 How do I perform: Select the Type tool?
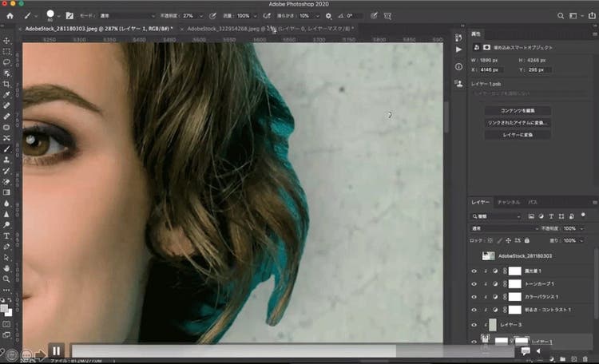[x=6, y=235]
